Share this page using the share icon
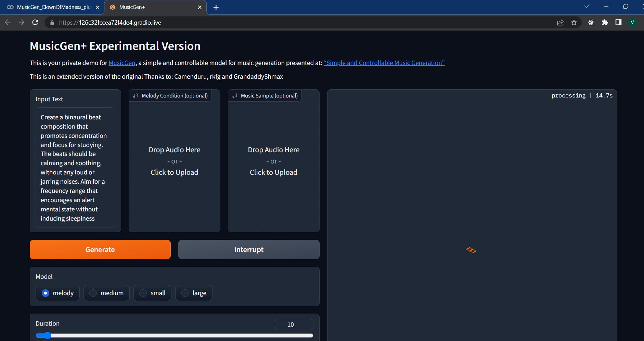This screenshot has width=644, height=341. click(x=560, y=23)
